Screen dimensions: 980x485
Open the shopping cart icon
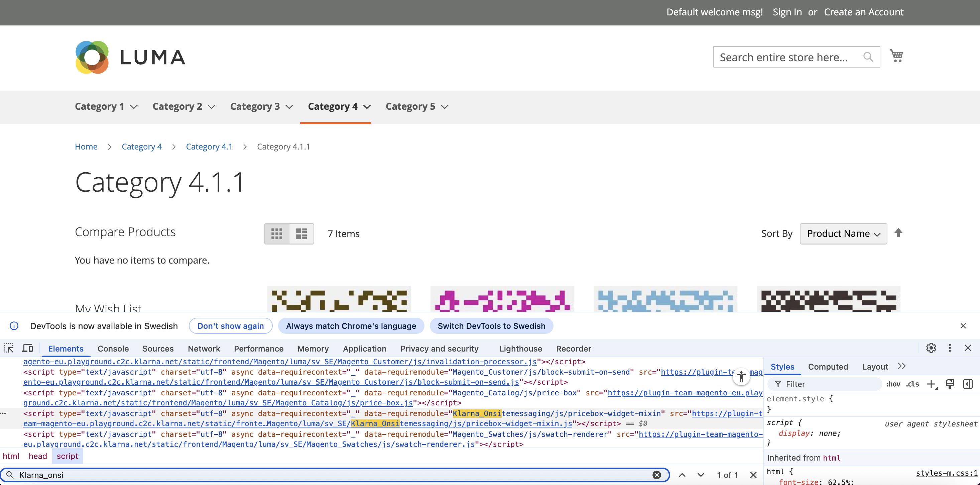tap(896, 56)
